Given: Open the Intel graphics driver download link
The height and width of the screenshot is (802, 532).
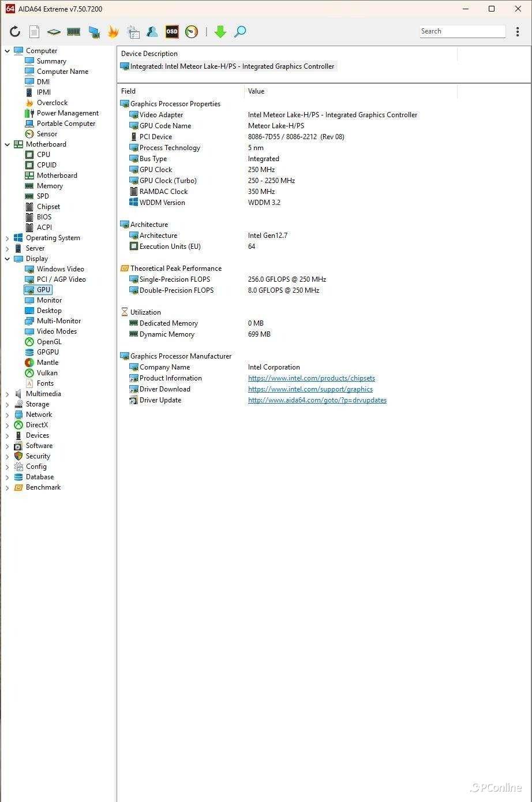Looking at the screenshot, I should pos(310,389).
